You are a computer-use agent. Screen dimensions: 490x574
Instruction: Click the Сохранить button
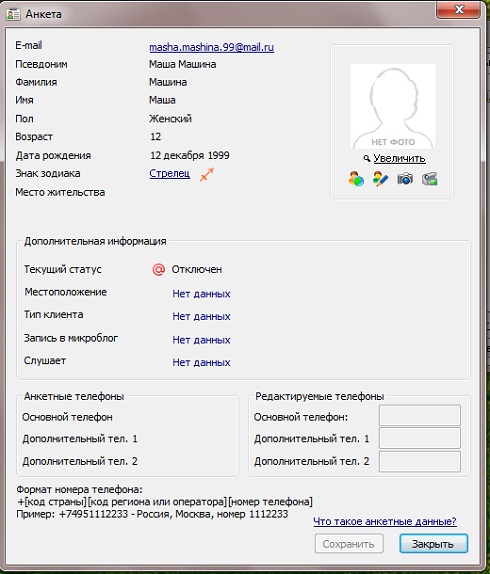[349, 544]
